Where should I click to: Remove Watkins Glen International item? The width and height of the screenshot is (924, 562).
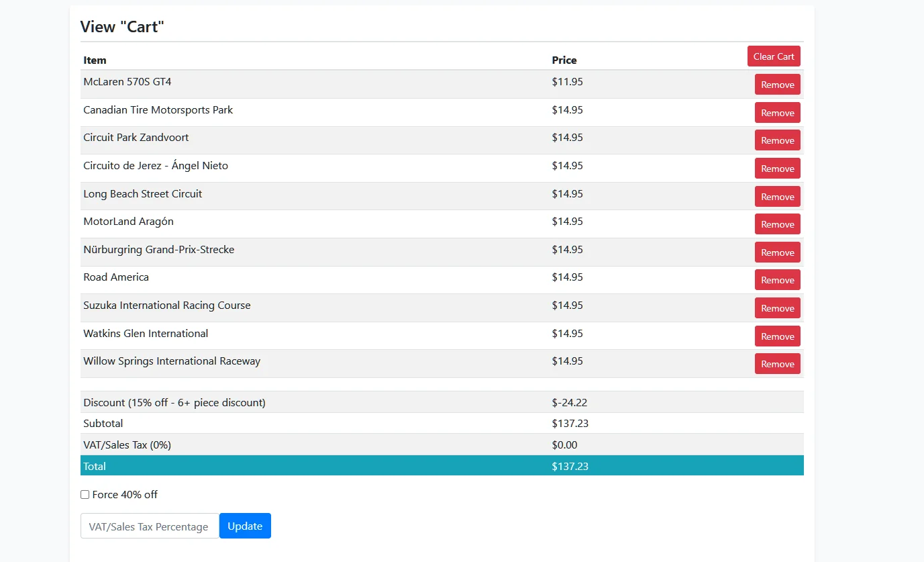click(777, 336)
